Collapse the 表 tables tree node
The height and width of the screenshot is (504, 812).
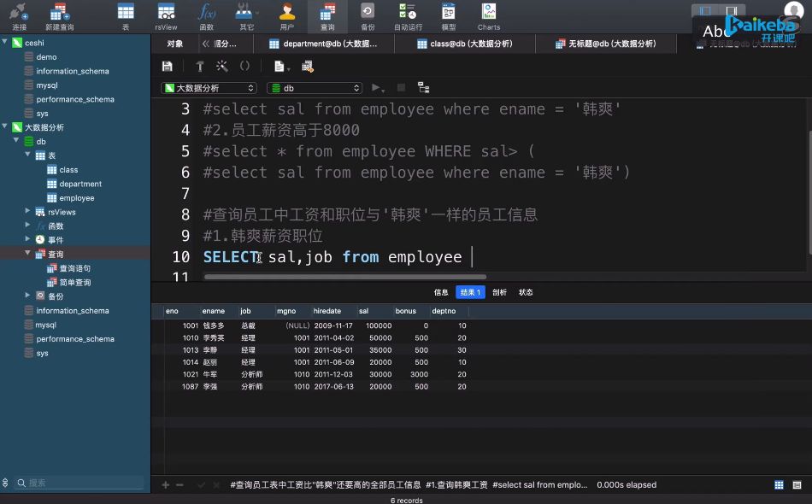[x=29, y=155]
